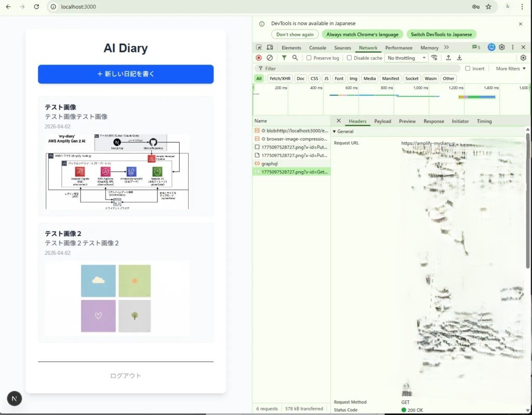Enable the Preserve log checkbox

pos(309,58)
